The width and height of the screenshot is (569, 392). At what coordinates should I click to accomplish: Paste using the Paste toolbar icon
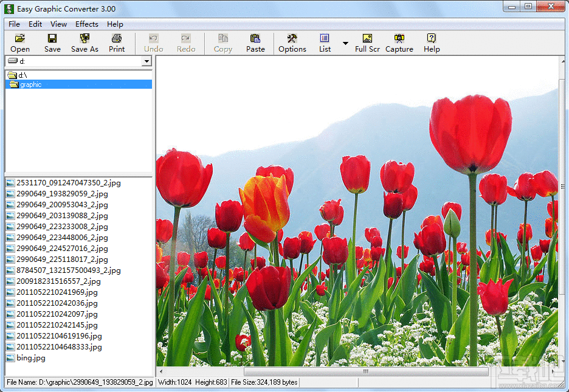click(255, 43)
